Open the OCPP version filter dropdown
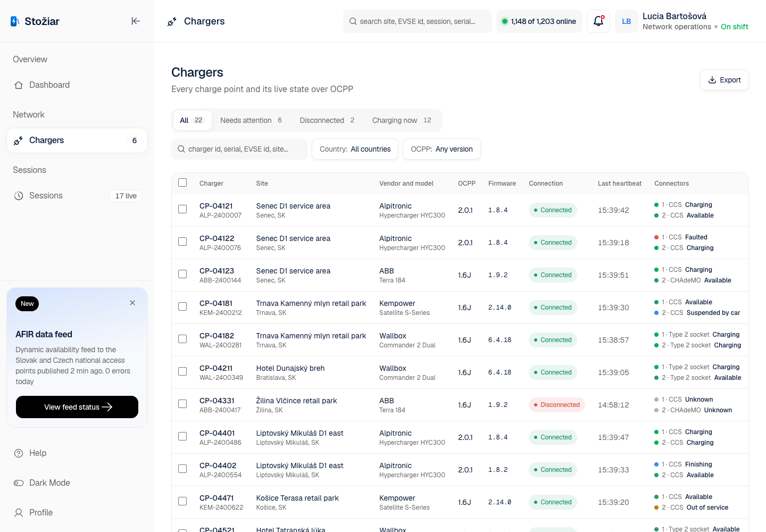 pyautogui.click(x=442, y=149)
